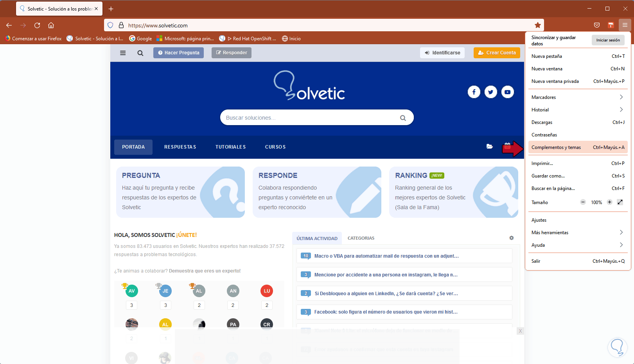This screenshot has height=364, width=634.
Task: Click the padlock site security icon
Action: click(121, 25)
